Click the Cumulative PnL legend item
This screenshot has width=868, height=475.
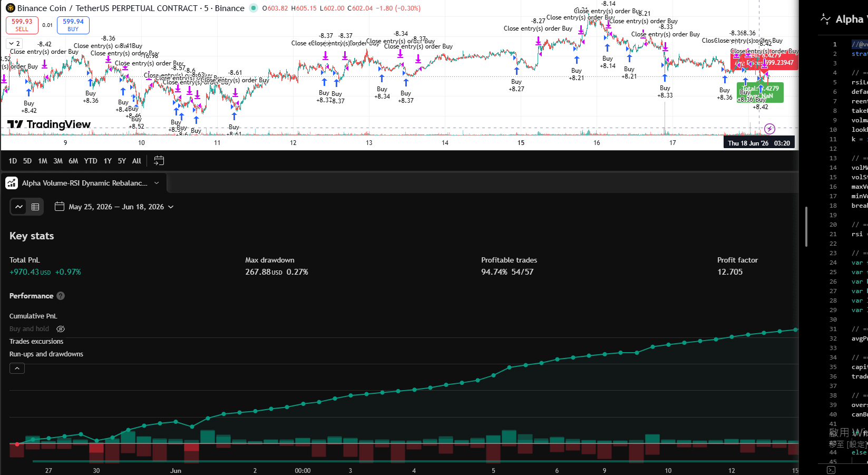[x=33, y=316]
